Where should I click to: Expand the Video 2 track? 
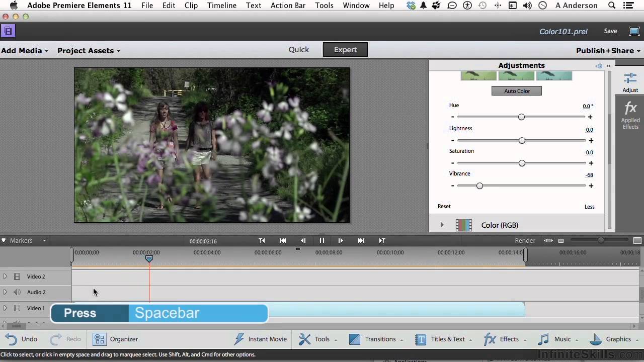(5, 277)
